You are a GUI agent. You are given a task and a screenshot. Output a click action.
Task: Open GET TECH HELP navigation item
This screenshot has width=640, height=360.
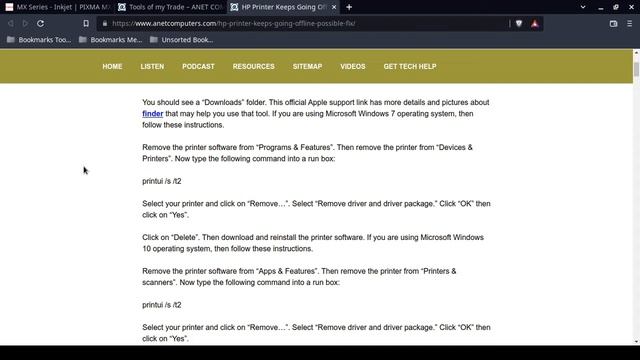click(x=410, y=67)
